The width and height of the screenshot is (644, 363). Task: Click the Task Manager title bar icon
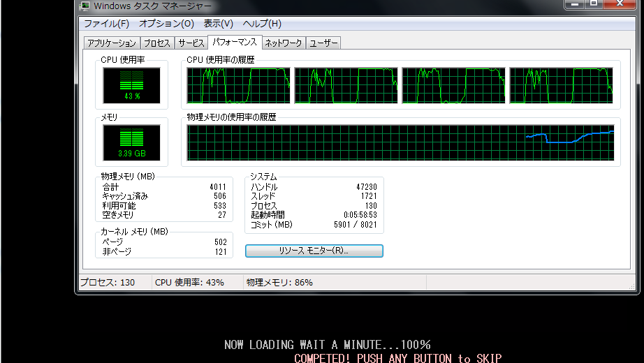[85, 6]
